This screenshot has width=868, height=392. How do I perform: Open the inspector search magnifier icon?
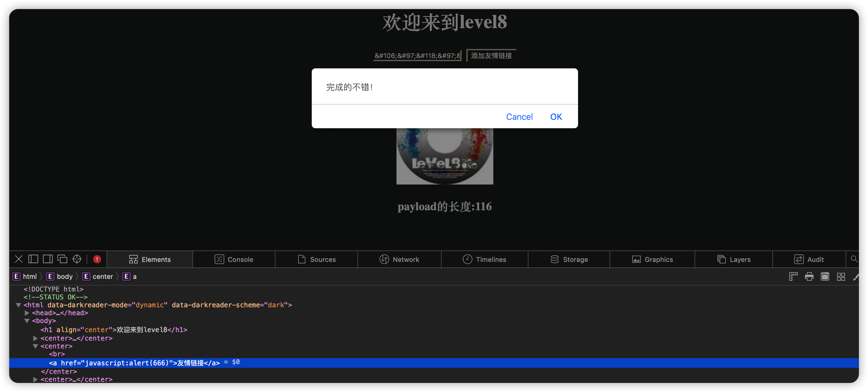[x=854, y=259]
